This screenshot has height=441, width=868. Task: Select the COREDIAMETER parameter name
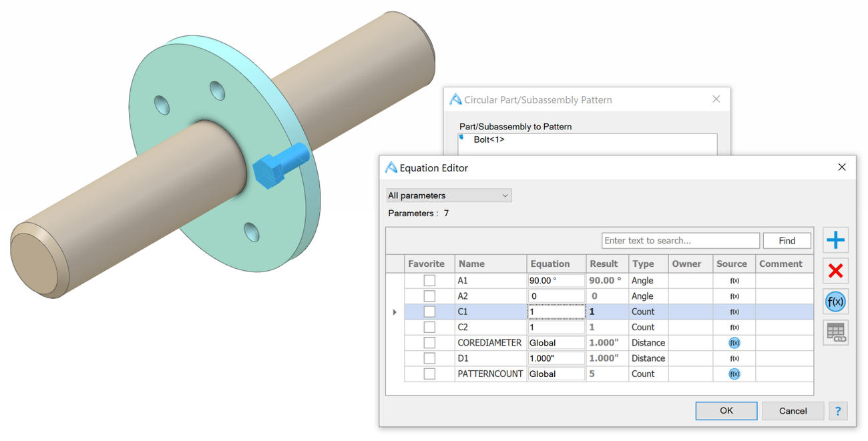tap(489, 343)
